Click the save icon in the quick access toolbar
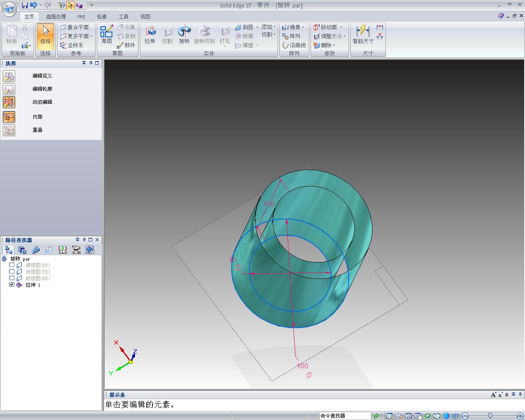 coord(25,5)
